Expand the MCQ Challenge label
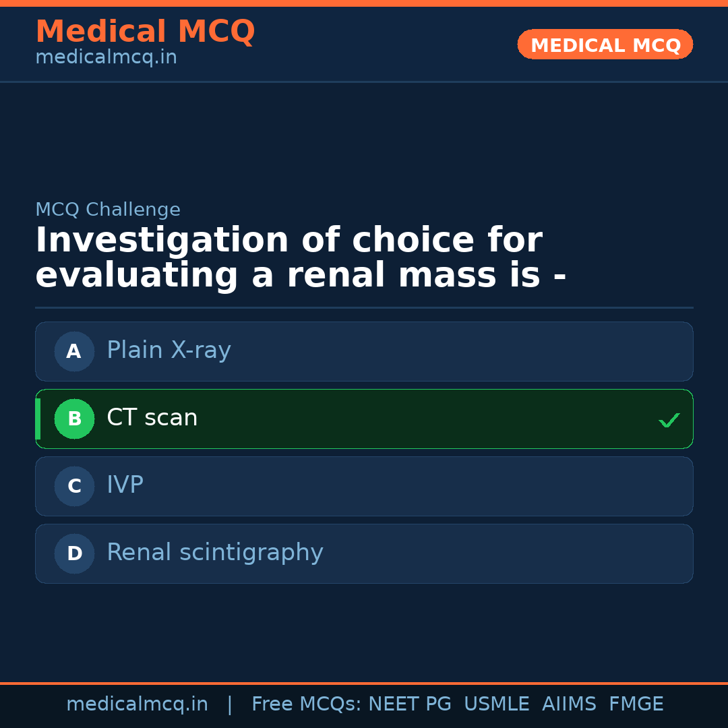 108,210
